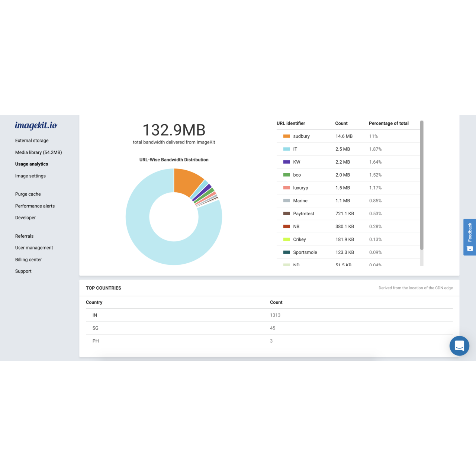Go to Billing center
The height and width of the screenshot is (476, 476).
click(29, 260)
